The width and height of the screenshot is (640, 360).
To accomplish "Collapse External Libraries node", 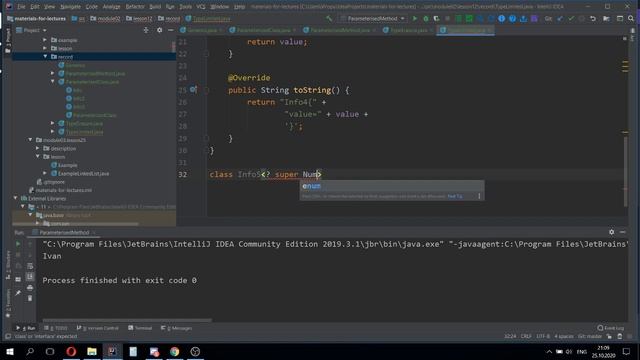I will point(16,198).
